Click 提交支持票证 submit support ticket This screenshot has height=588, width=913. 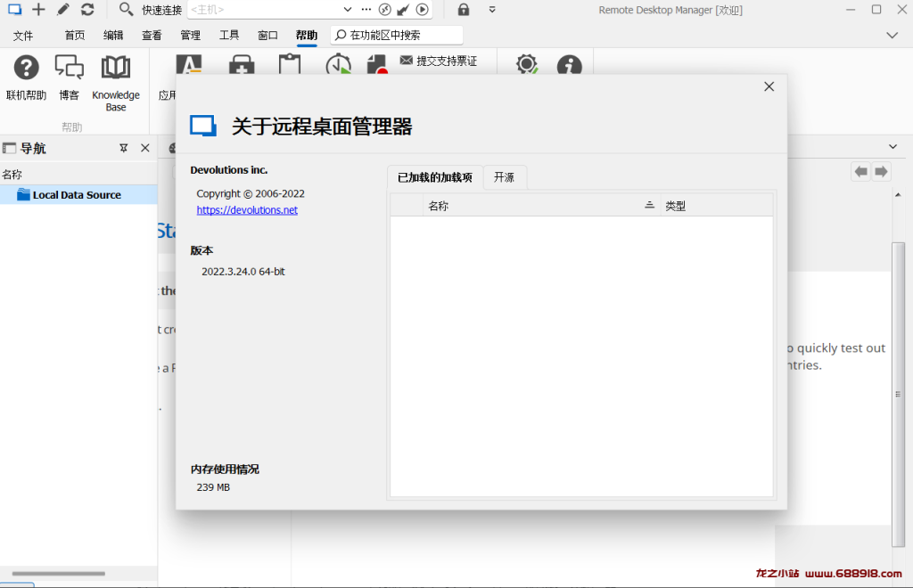click(439, 61)
